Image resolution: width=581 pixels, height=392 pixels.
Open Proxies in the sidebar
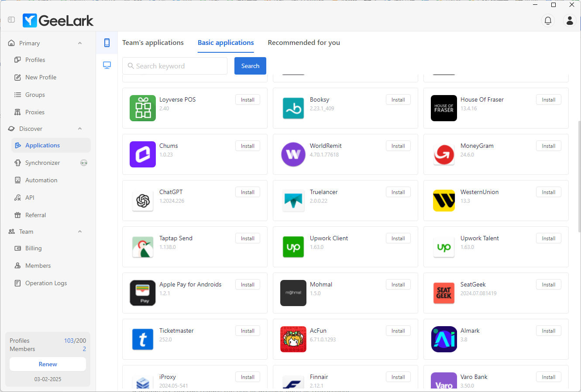coord(51,112)
